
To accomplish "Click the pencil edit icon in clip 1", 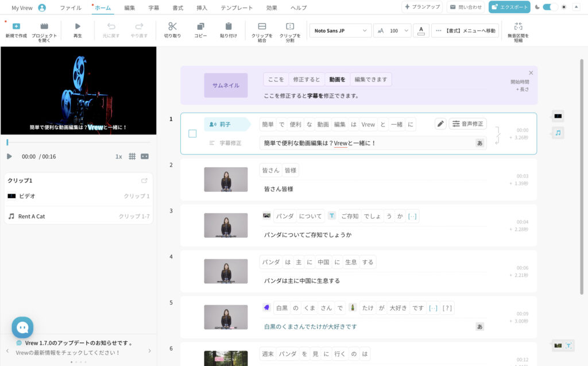I will tap(440, 124).
